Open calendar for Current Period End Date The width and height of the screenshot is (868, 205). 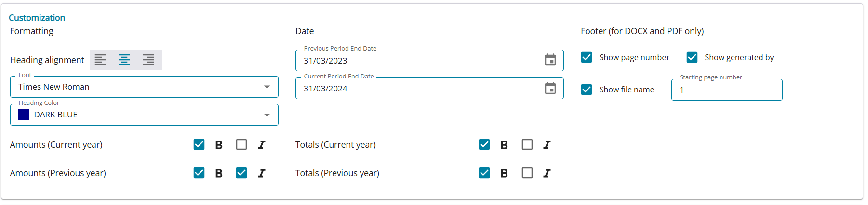pyautogui.click(x=550, y=89)
